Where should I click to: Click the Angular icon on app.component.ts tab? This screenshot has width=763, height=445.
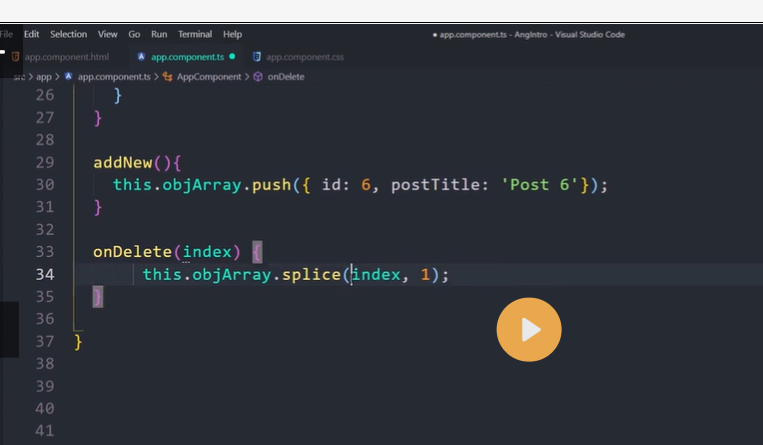[x=141, y=57]
